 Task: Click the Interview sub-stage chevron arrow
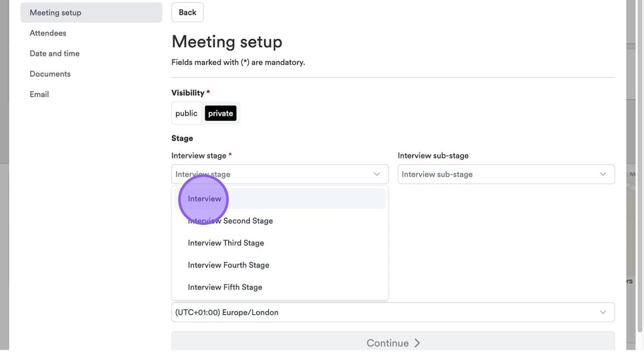coord(603,174)
